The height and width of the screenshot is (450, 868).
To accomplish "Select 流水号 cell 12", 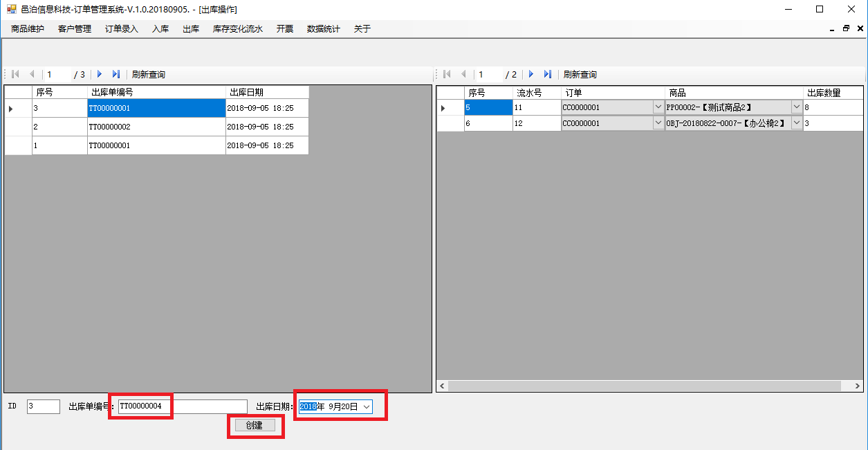I will coord(537,123).
